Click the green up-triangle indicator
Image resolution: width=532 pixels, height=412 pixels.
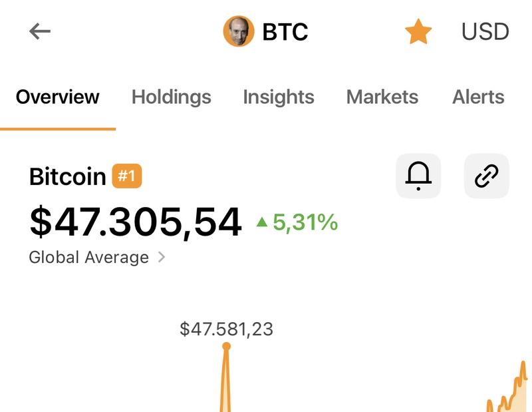pyautogui.click(x=262, y=223)
